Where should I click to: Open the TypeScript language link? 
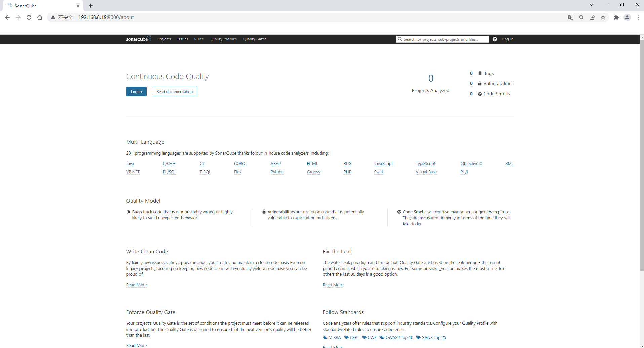(x=426, y=164)
